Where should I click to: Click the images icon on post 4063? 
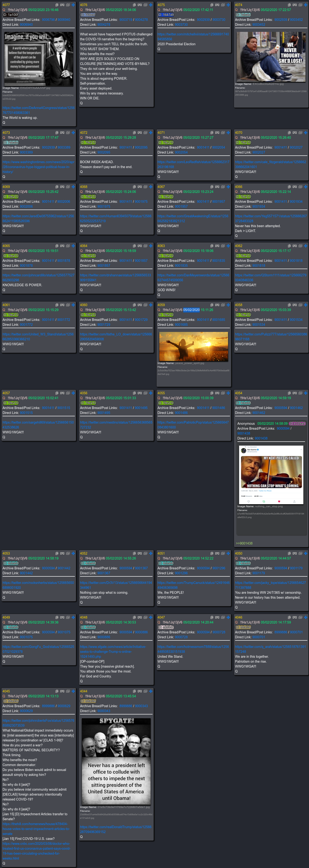click(x=223, y=246)
